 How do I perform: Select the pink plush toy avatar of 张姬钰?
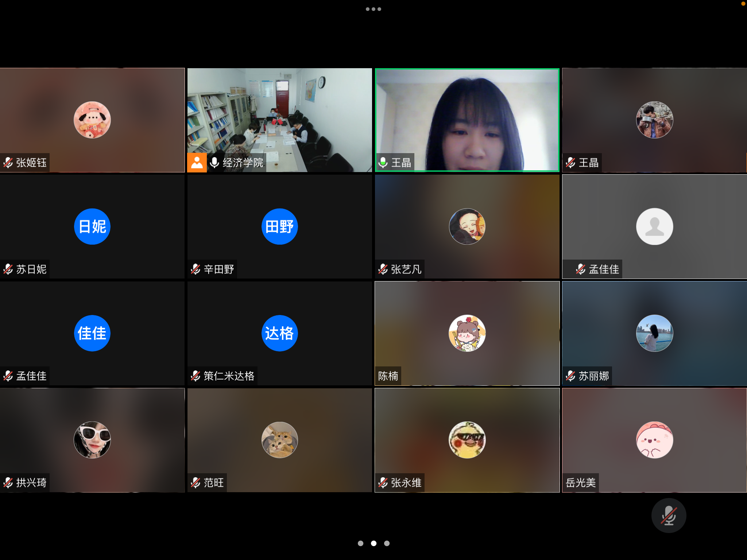92,120
